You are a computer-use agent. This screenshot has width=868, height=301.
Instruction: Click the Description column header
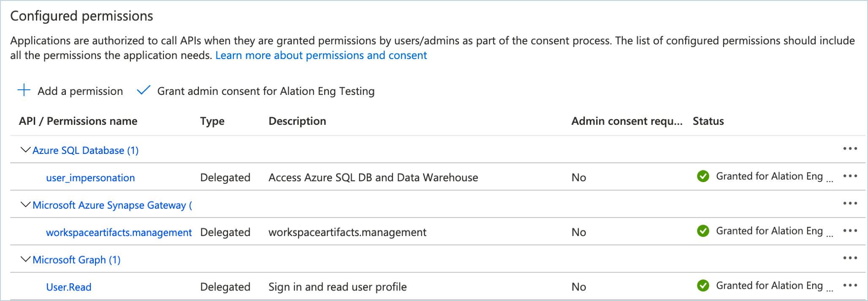[x=297, y=121]
